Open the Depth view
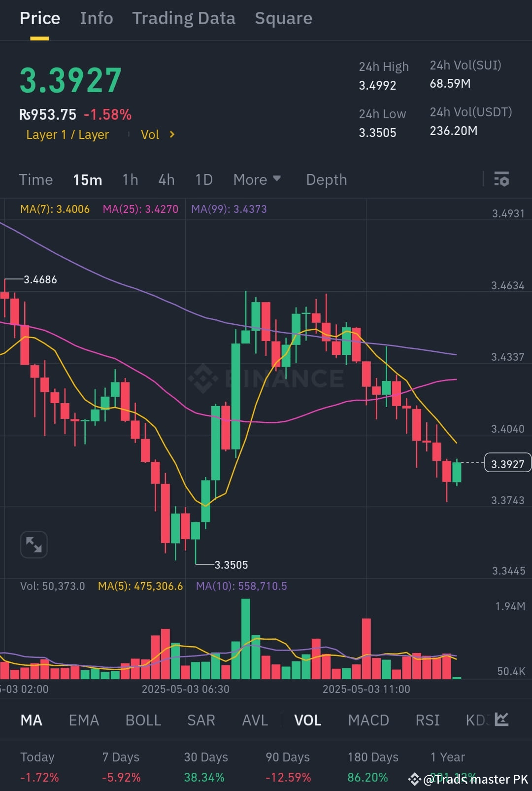The image size is (532, 791). 326,180
